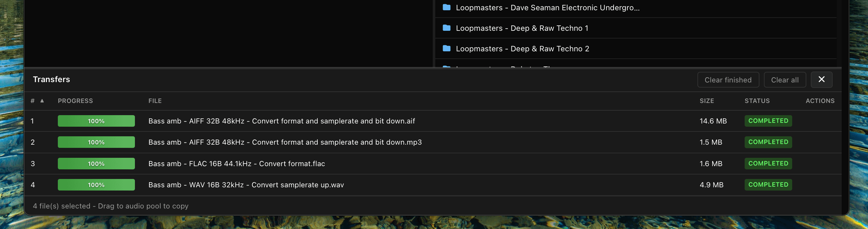868x229 pixels.
Task: Click the 100% progress bar for the .wav file
Action: point(96,185)
